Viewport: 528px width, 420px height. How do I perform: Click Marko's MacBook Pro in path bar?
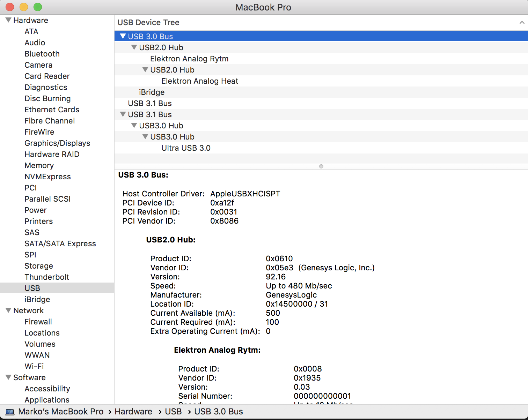coord(61,412)
